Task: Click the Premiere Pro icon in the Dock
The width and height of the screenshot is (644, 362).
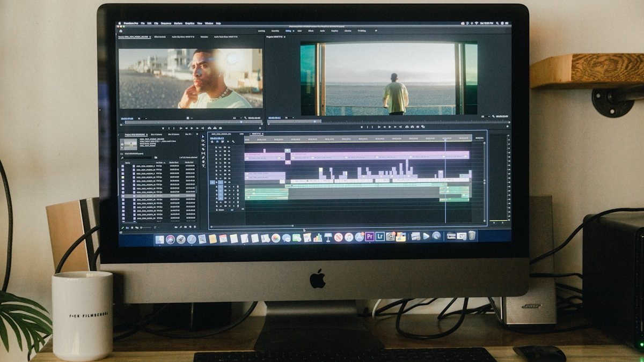Action: pyautogui.click(x=370, y=237)
